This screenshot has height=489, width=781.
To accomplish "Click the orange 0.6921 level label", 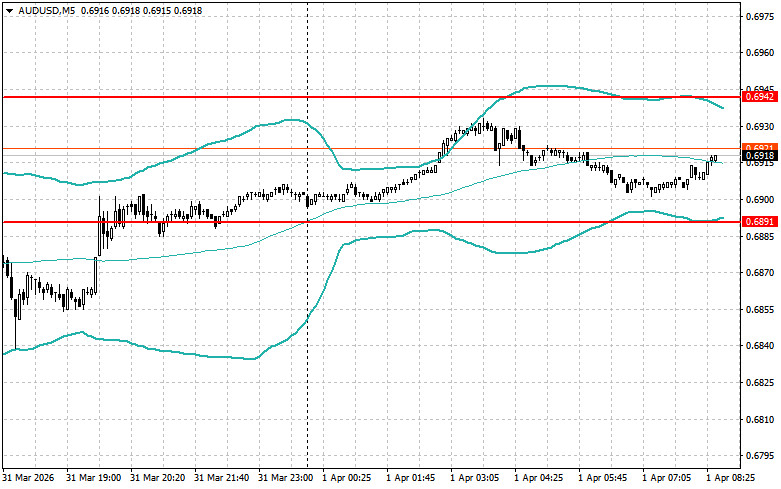I will 760,147.
